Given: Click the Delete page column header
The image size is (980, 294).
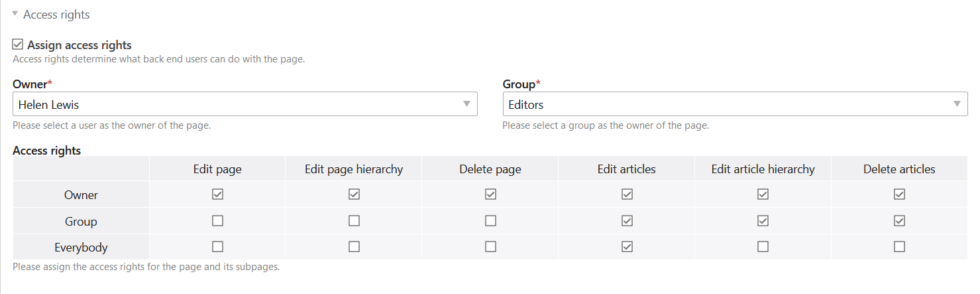Looking at the screenshot, I should tap(490, 169).
